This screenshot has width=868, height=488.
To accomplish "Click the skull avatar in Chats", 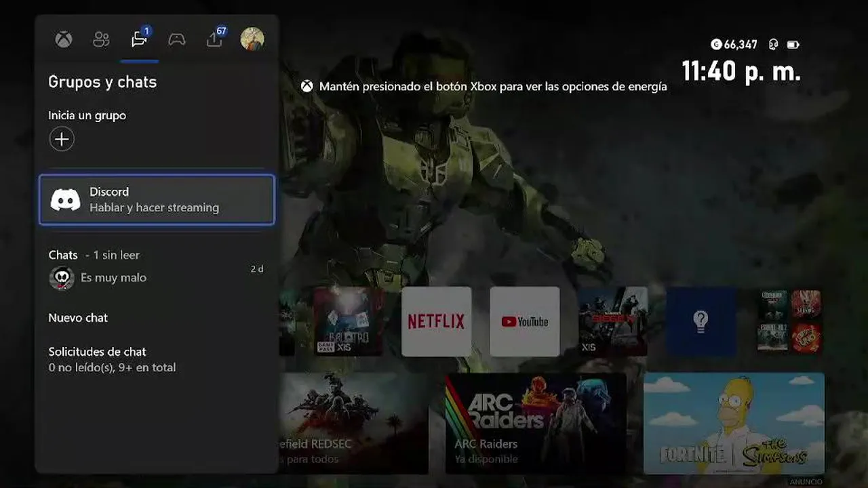I will point(62,278).
